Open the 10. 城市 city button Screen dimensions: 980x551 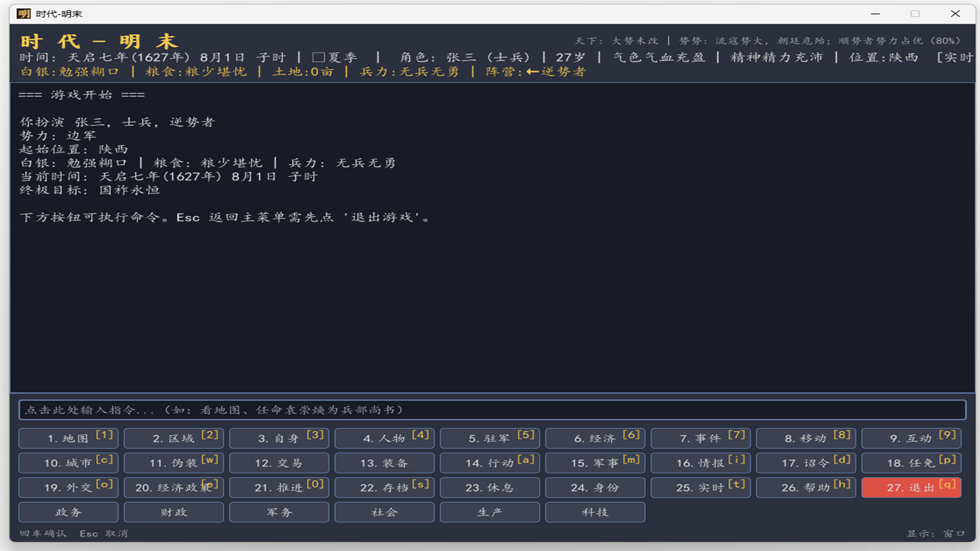pos(68,463)
